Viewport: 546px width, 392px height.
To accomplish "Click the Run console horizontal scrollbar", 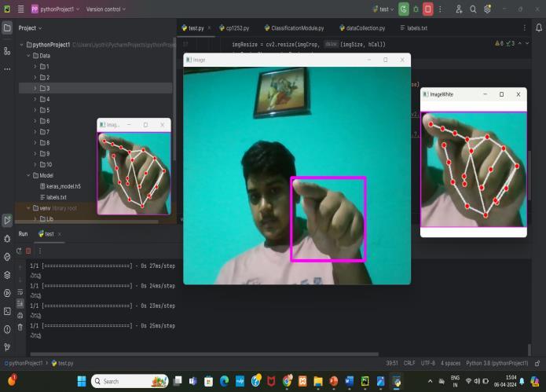I will pyautogui.click(x=204, y=354).
